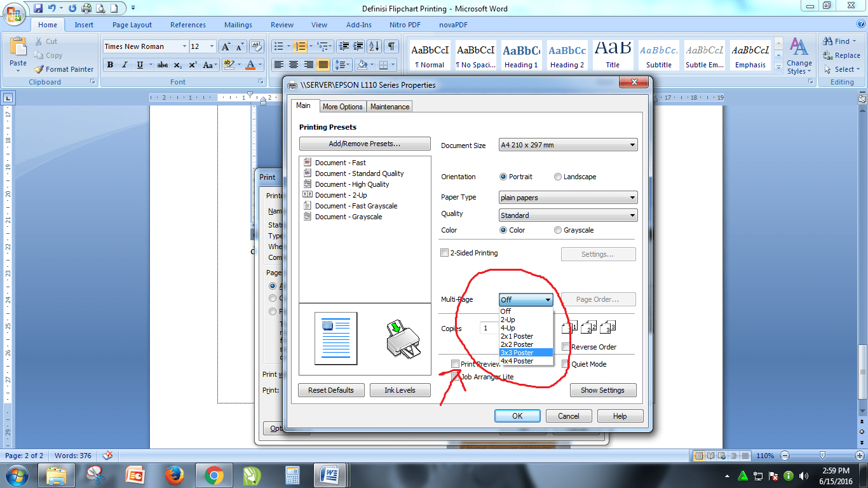Select Portrait orientation radio button
Viewport: 868px width, 488px height.
pos(504,177)
